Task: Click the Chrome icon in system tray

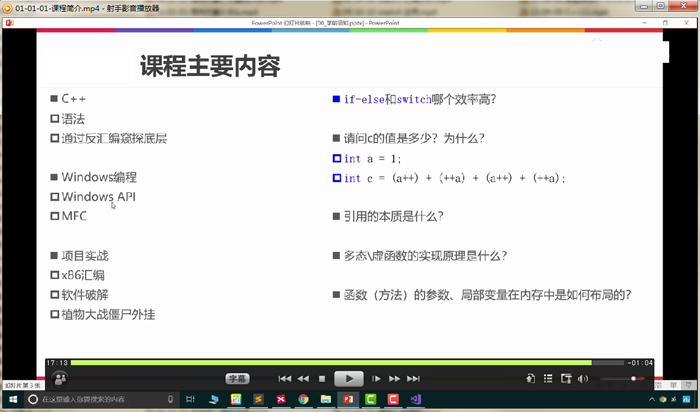Action: point(663,399)
